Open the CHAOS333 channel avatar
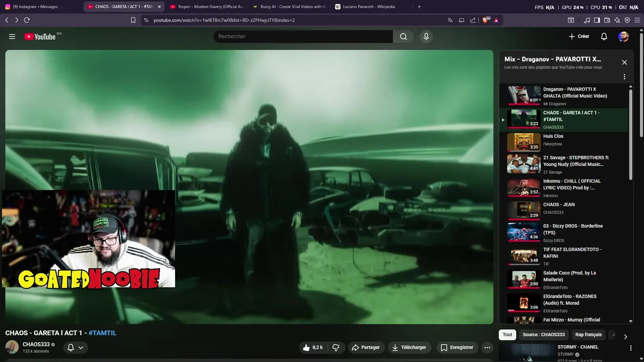 tap(12, 347)
